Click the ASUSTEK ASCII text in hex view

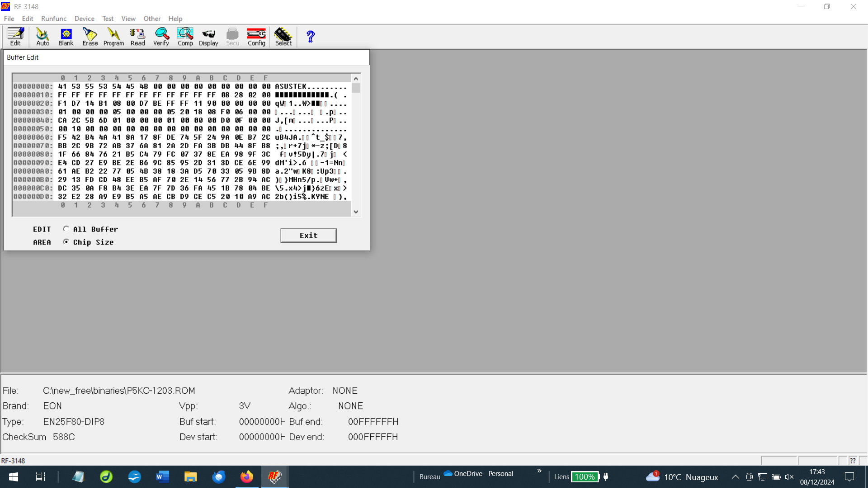pos(291,86)
